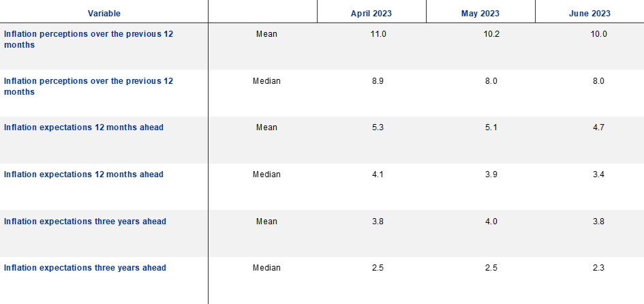Viewport: 644px width, 304px height.
Task: Select three years ahead expectations label, Median row
Action: pos(85,268)
